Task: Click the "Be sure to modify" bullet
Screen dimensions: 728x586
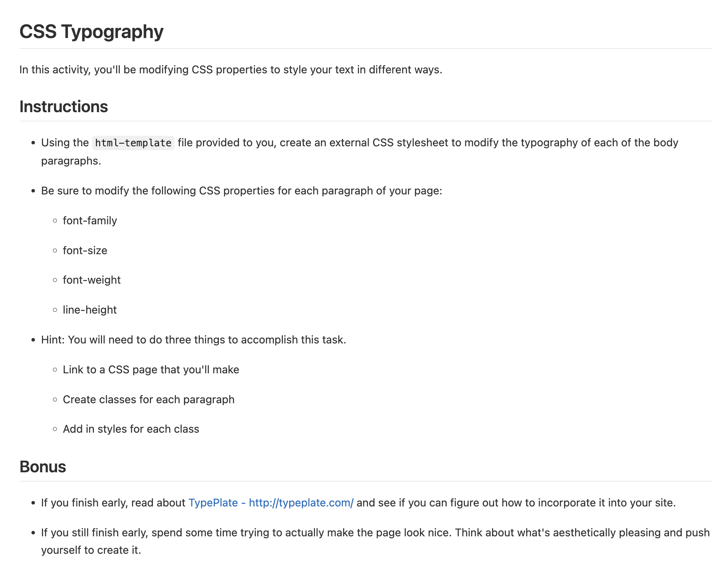Action: point(241,191)
